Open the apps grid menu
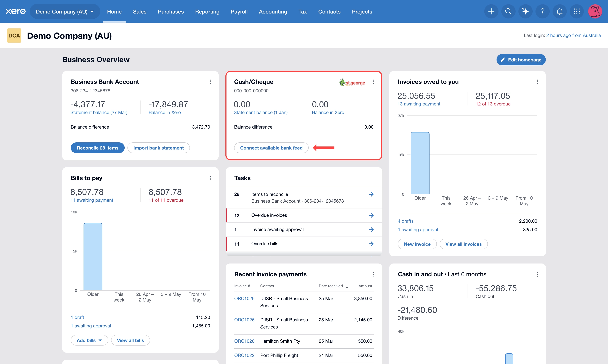 [x=577, y=12]
